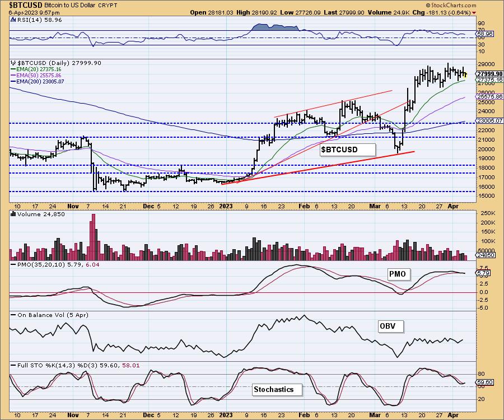Click the highlighted yellow last price bar
The height and width of the screenshot is (420, 504).
[x=466, y=75]
